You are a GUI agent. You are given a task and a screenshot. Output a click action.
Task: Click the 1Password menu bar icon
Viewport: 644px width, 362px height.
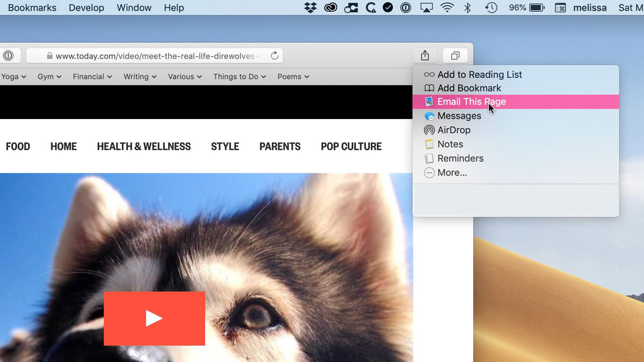click(406, 8)
